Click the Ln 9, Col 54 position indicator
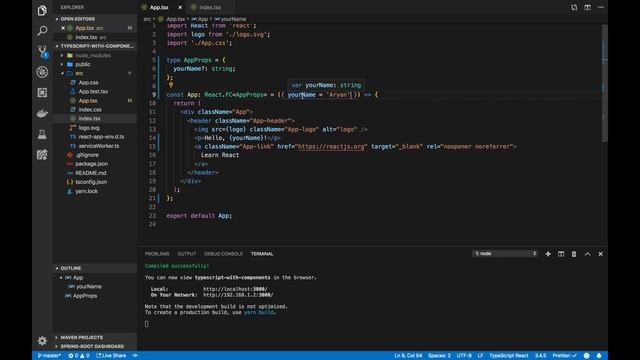640x360 pixels. coord(408,356)
